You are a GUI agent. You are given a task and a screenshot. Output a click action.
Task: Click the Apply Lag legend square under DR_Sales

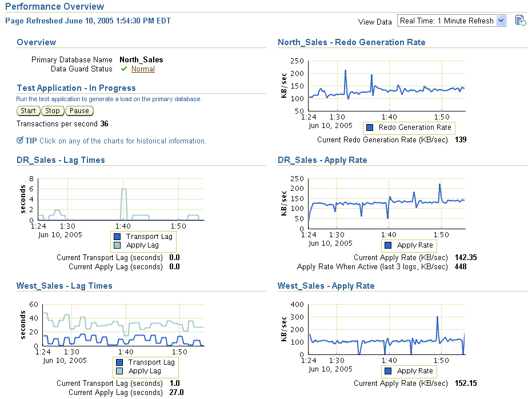point(116,245)
